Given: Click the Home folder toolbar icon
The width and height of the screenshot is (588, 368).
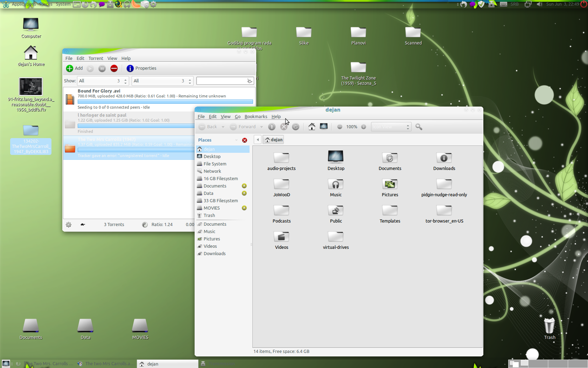Looking at the screenshot, I should click(311, 127).
